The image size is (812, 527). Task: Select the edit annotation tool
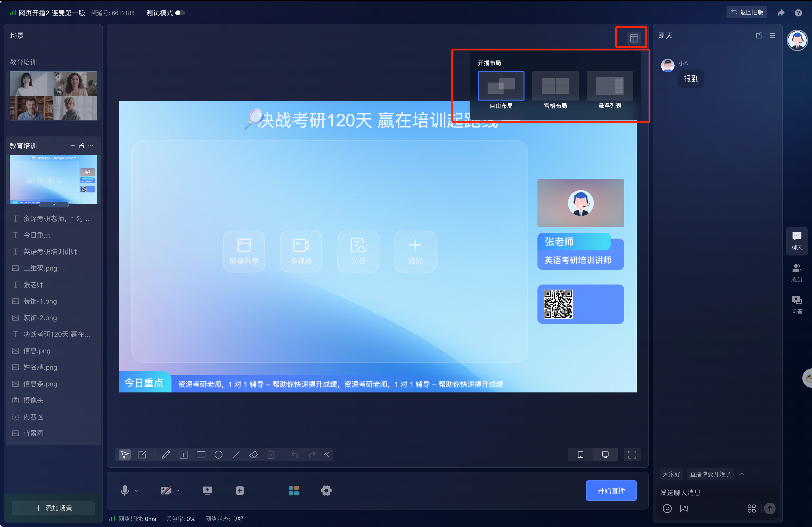click(x=142, y=455)
